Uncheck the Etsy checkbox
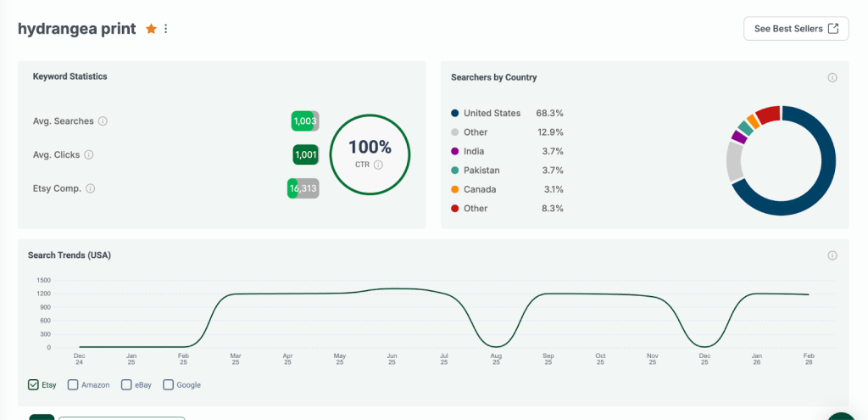Image resolution: width=868 pixels, height=420 pixels. [x=33, y=384]
